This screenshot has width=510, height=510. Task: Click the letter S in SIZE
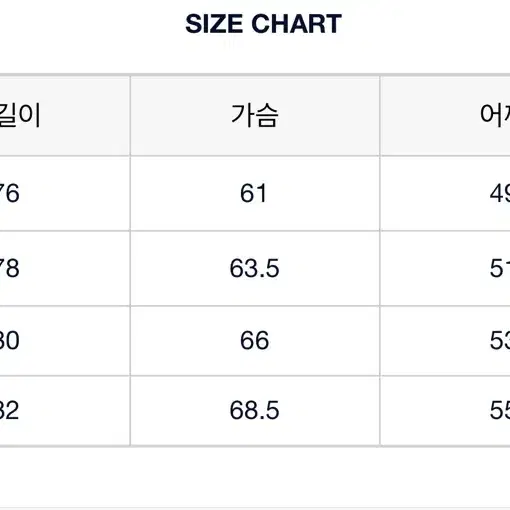tap(193, 24)
